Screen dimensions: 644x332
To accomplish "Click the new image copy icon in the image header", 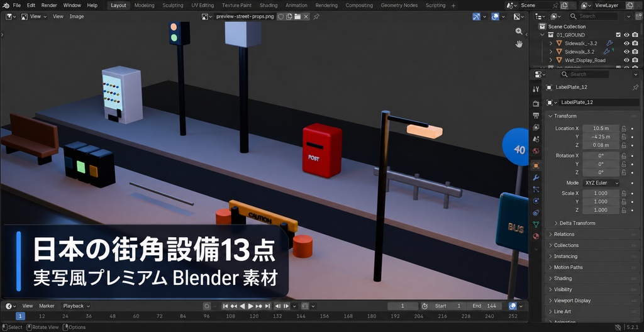I will [289, 16].
